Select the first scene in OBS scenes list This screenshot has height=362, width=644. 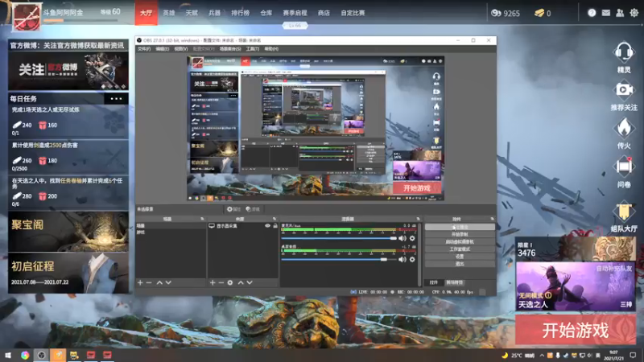click(x=171, y=226)
